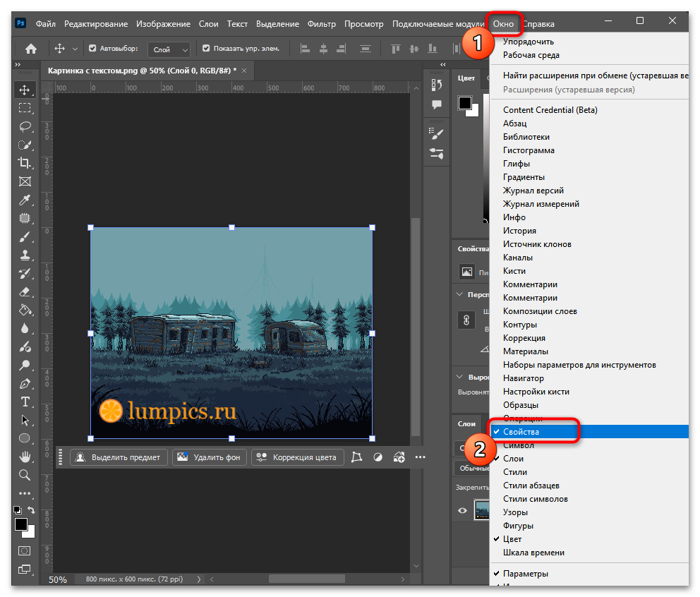Uncheck Показать упр. элем. checkbox
Image resolution: width=700 pixels, height=597 pixels.
point(206,48)
